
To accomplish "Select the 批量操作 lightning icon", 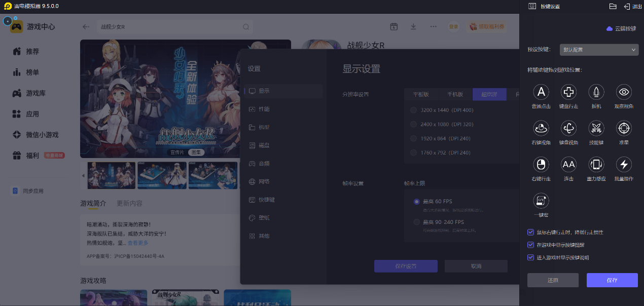I will coord(624,164).
